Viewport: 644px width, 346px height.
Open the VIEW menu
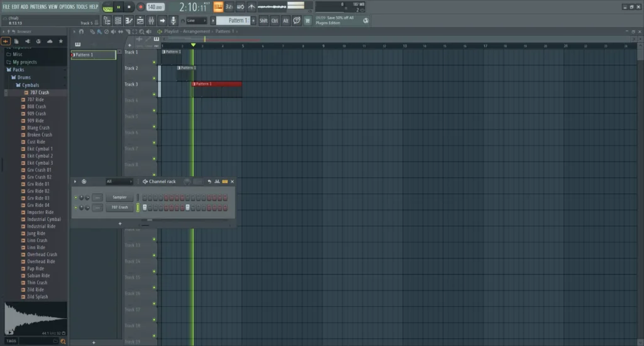[53, 6]
